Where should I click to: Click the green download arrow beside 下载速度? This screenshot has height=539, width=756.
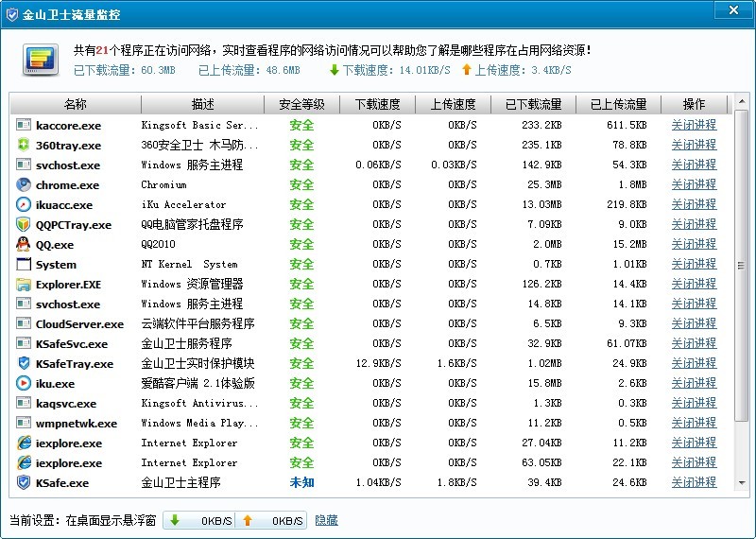tap(335, 71)
